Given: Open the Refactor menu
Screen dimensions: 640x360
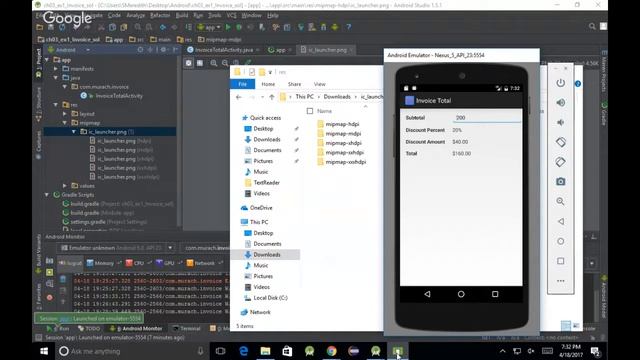Looking at the screenshot, I should coord(160,16).
